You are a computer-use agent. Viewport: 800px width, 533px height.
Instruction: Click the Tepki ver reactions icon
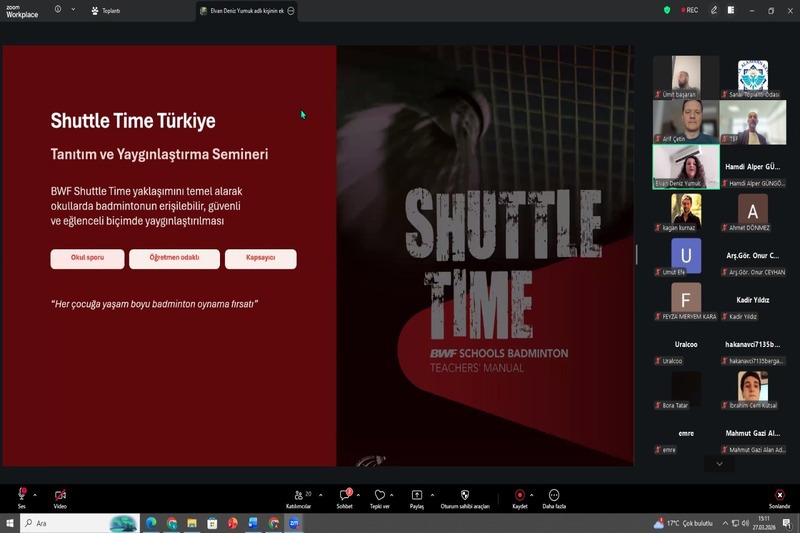point(379,496)
